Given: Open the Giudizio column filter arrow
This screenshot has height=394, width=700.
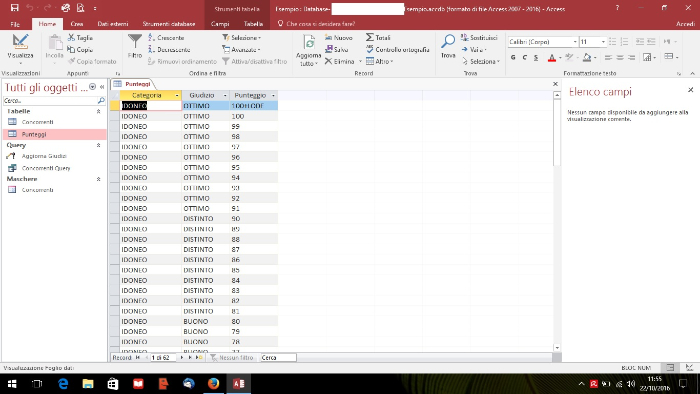Looking at the screenshot, I should [225, 95].
